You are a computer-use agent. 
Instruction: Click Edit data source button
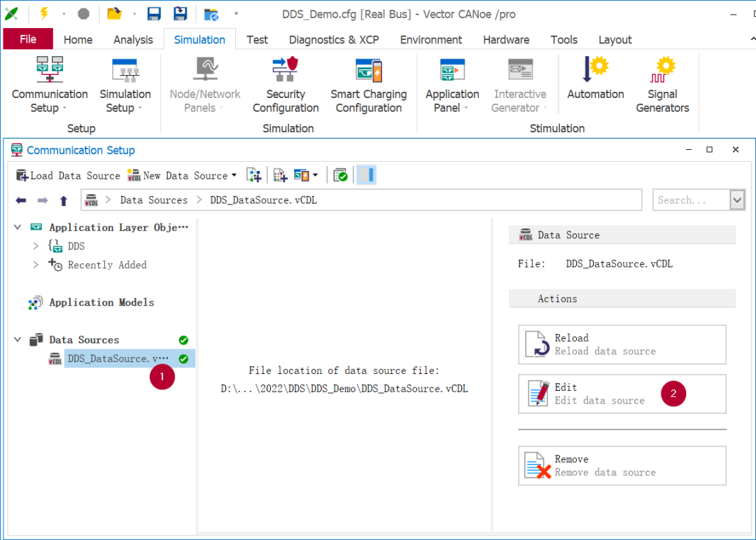point(622,394)
